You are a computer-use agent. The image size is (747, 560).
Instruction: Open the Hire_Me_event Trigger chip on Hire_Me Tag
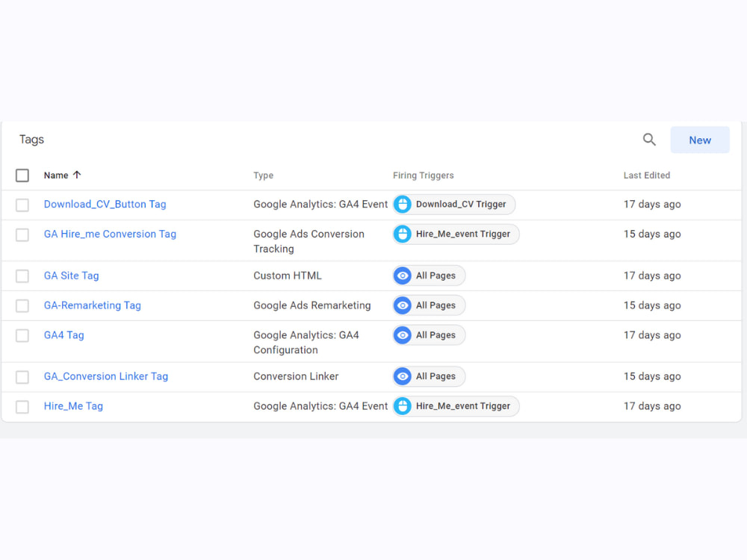click(x=456, y=406)
